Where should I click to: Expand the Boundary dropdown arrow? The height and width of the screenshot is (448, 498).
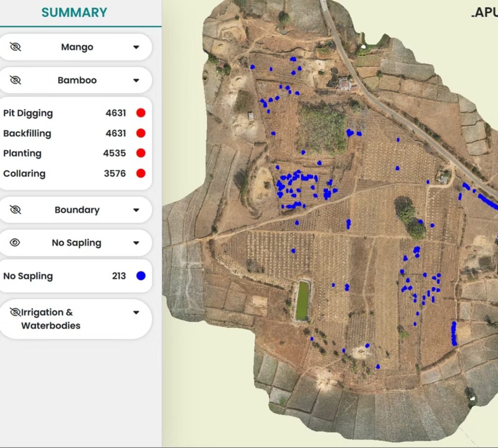(x=136, y=210)
